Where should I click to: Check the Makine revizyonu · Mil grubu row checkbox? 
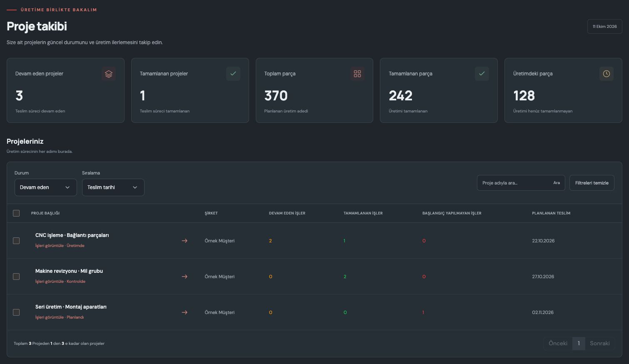(x=16, y=277)
